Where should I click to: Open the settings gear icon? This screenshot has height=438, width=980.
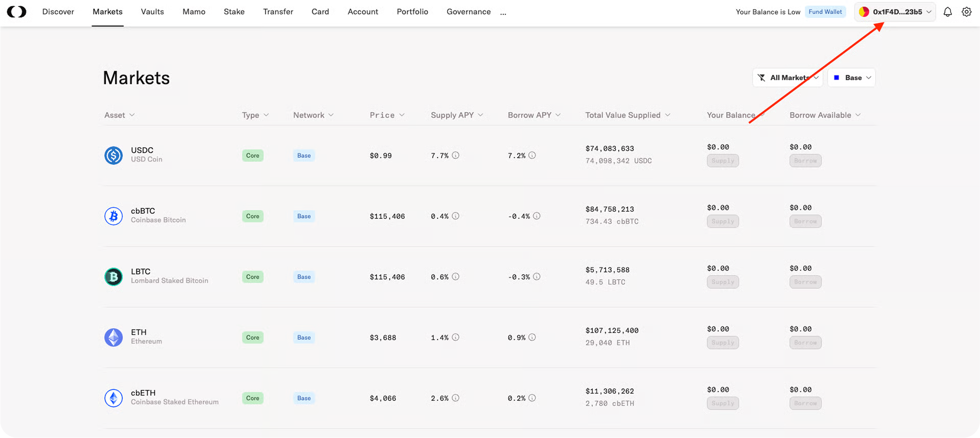pyautogui.click(x=966, y=12)
